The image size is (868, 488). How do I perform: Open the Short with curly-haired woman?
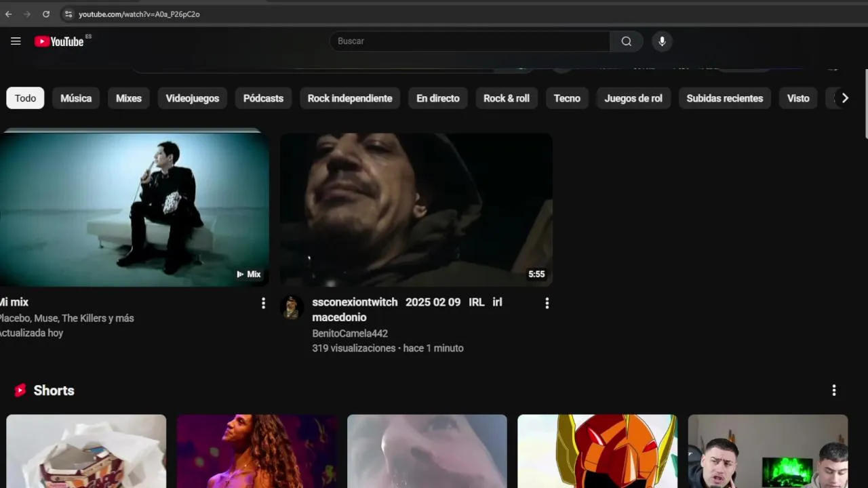pyautogui.click(x=256, y=451)
